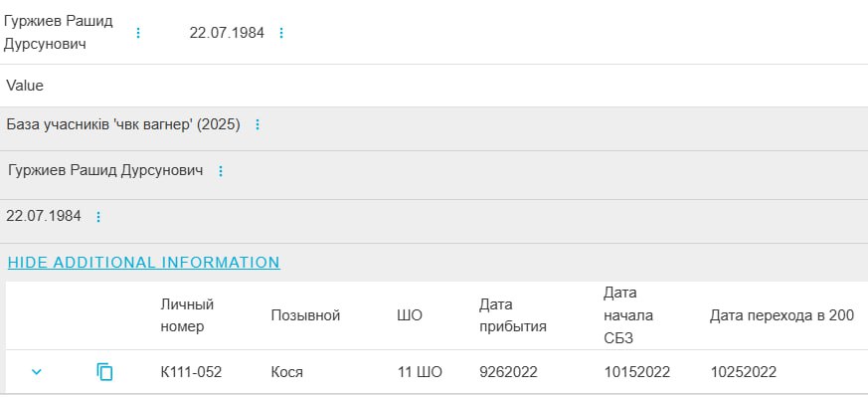The height and width of the screenshot is (398, 868).
Task: Click the Кося cell in the table
Action: pyautogui.click(x=286, y=372)
